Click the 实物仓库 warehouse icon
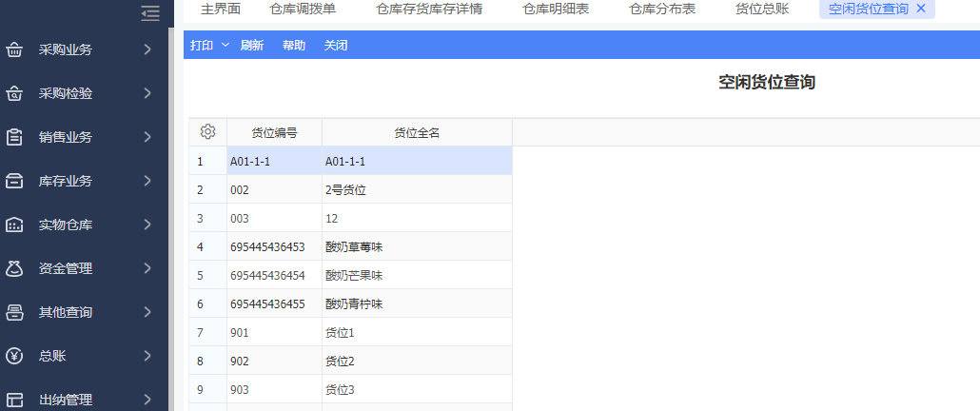 (14, 225)
